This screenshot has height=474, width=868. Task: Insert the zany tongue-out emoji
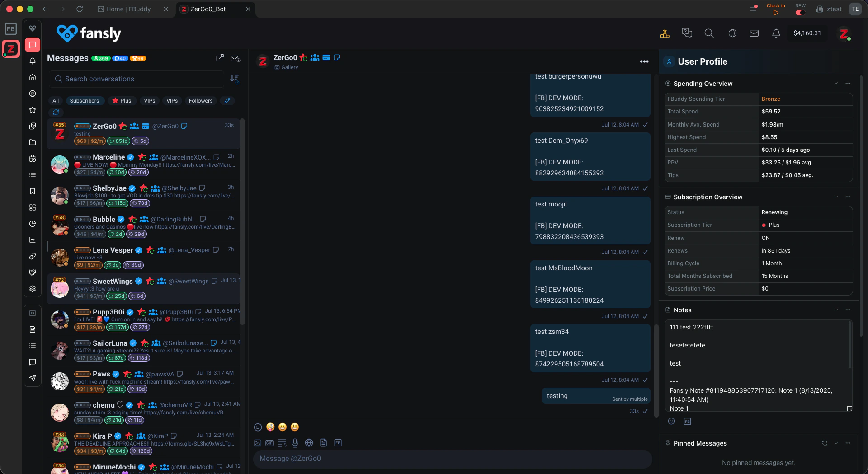[x=270, y=427]
